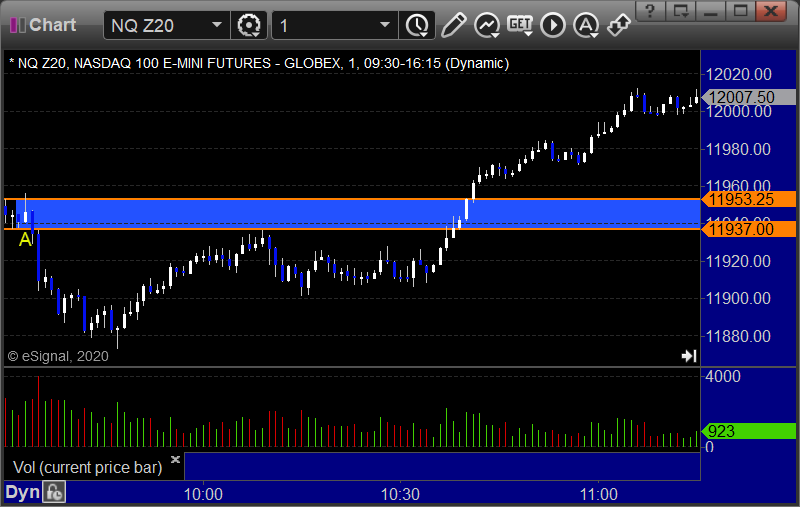Click the upper orange horizontal line

(x=352, y=199)
